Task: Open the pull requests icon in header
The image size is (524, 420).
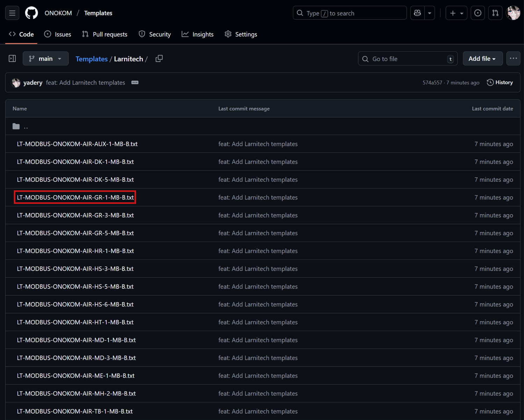Action: click(x=495, y=13)
